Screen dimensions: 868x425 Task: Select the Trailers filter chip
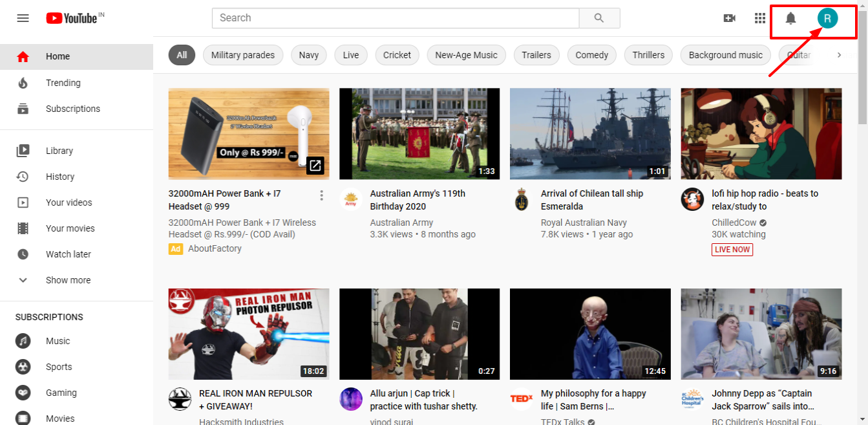tap(536, 55)
